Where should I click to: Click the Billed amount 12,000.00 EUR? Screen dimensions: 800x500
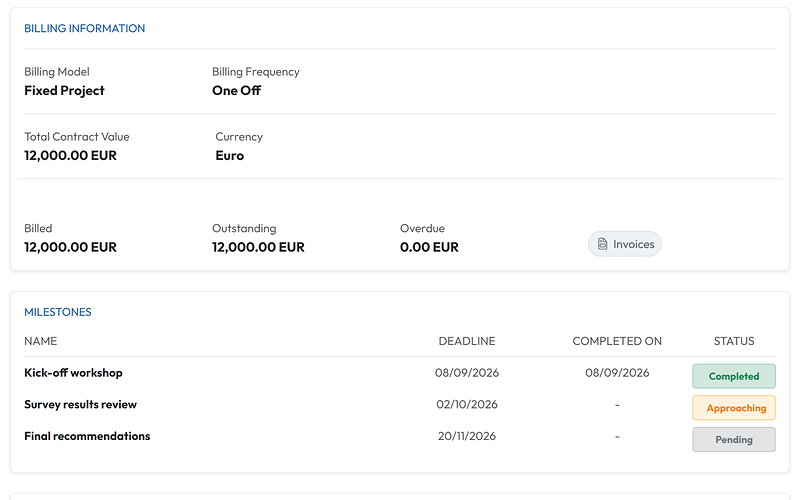[x=70, y=247]
